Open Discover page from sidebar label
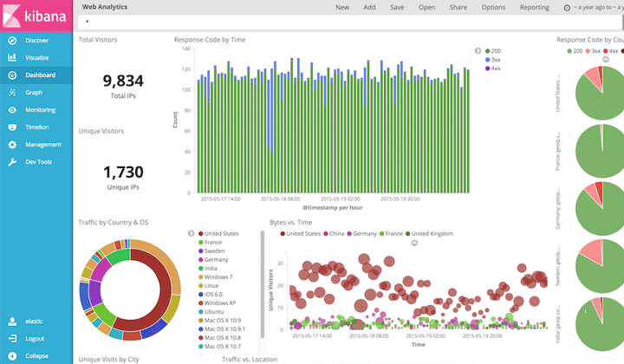This screenshot has width=624, height=364. coord(37,40)
